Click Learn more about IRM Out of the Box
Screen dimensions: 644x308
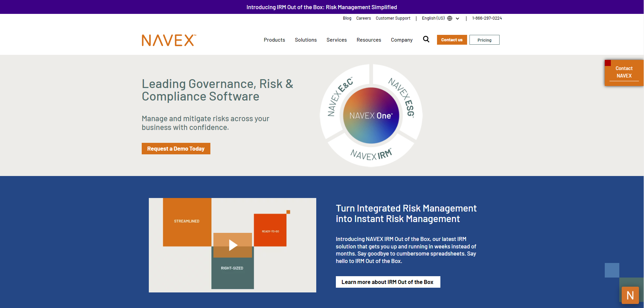(x=388, y=282)
